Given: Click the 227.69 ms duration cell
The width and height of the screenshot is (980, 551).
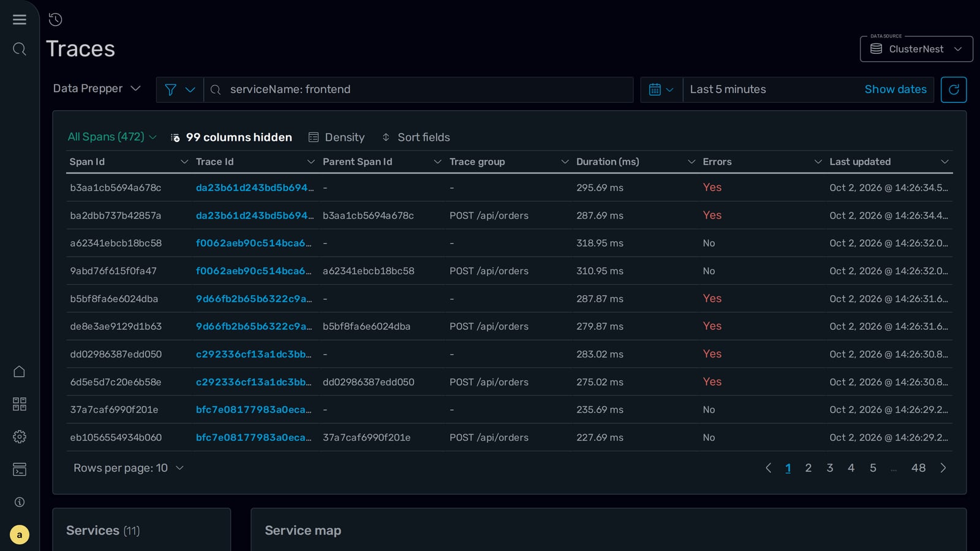Looking at the screenshot, I should pos(600,437).
